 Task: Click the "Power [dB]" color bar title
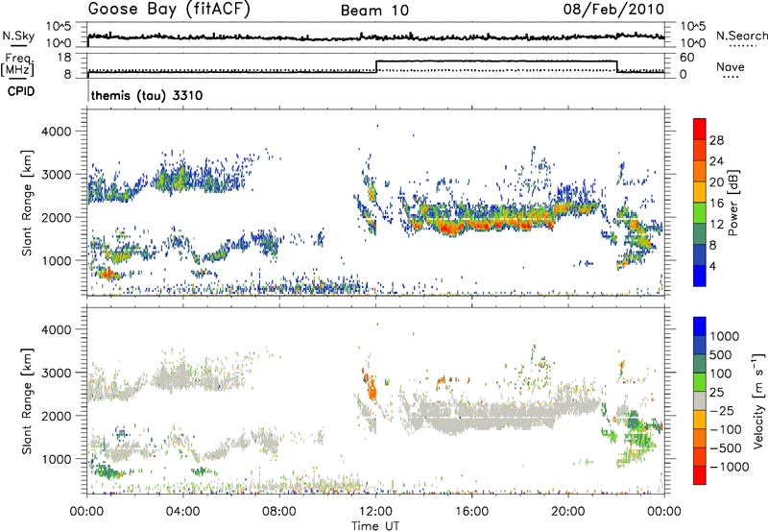(732, 203)
